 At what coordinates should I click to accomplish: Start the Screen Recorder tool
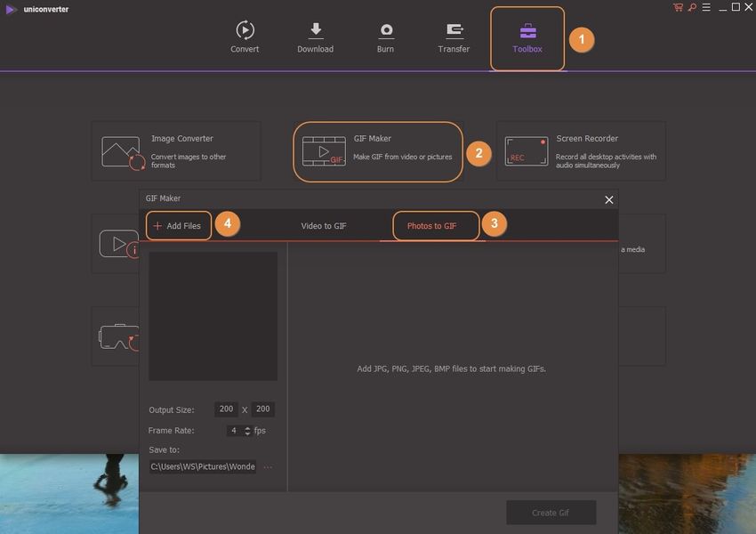[x=581, y=151]
